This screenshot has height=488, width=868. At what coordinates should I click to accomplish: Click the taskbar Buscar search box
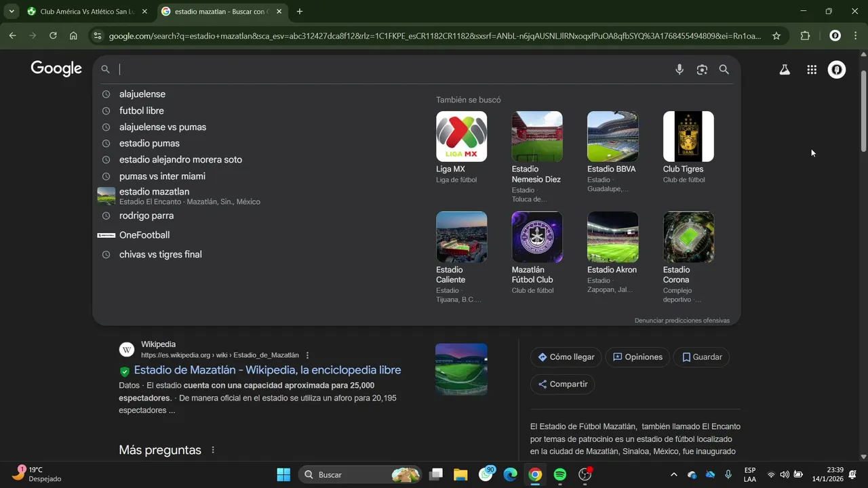[360, 474]
